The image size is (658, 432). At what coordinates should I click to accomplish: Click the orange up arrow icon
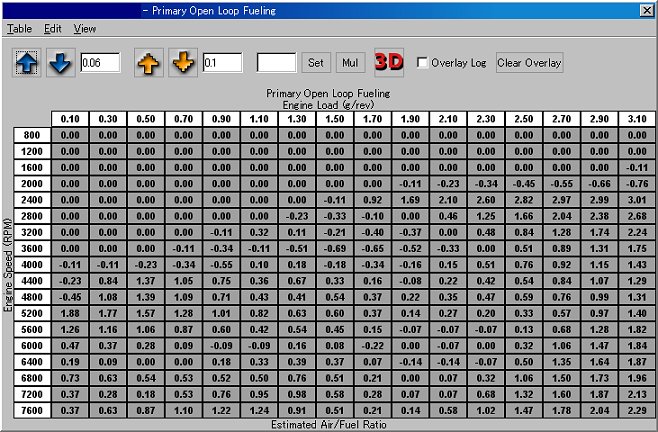pyautogui.click(x=149, y=63)
